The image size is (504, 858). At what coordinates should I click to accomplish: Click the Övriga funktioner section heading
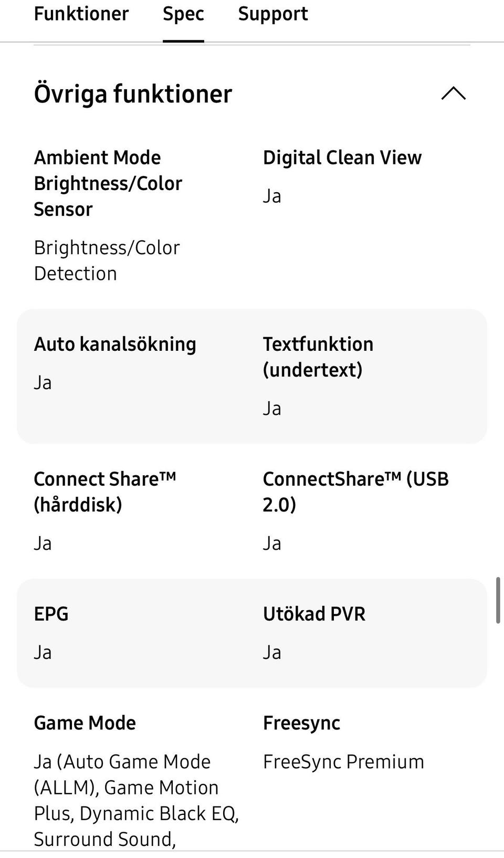[x=133, y=94]
